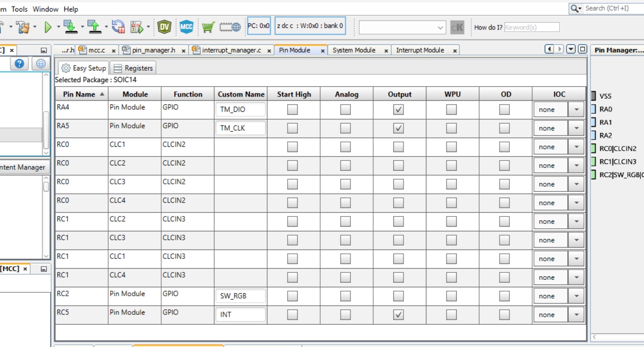Enable Analog checkbox for RC2 SW_RGB
644x347 pixels.
(345, 296)
